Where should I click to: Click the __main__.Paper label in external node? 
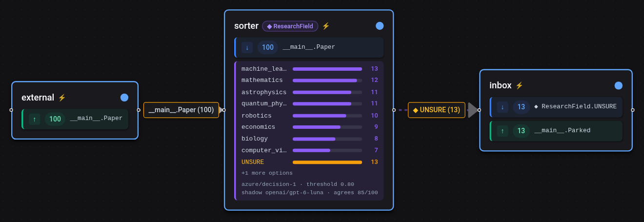(x=96, y=119)
